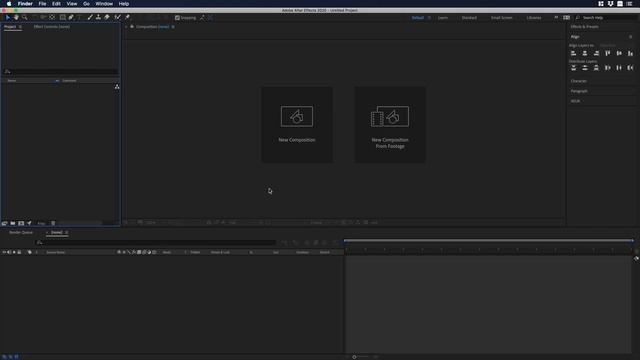
Task: Click Align Right icon in Align panel
Action: [596, 53]
